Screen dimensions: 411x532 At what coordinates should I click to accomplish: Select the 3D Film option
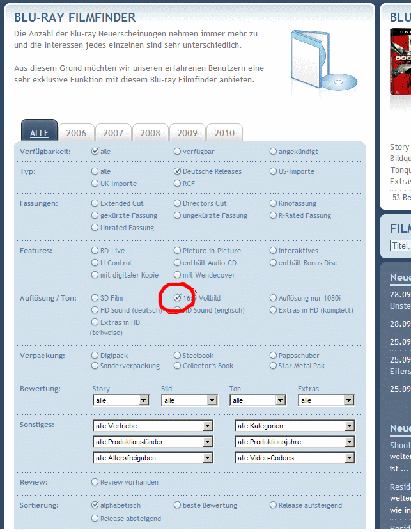coord(95,298)
